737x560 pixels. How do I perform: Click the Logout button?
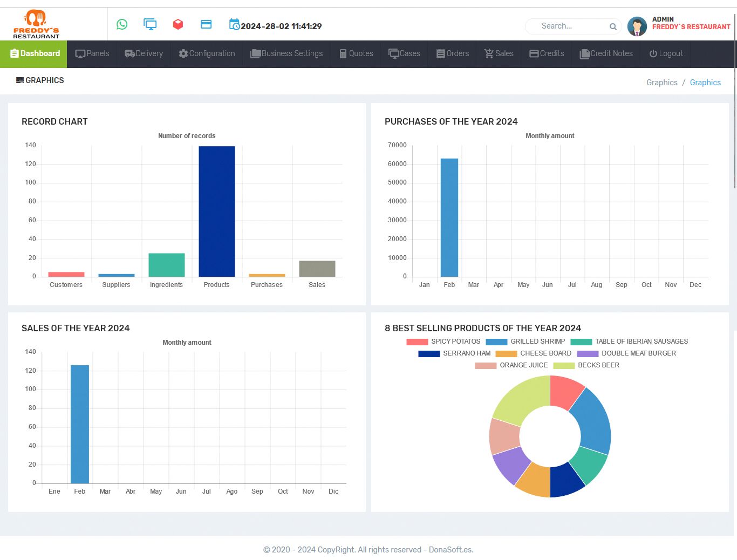pos(666,53)
